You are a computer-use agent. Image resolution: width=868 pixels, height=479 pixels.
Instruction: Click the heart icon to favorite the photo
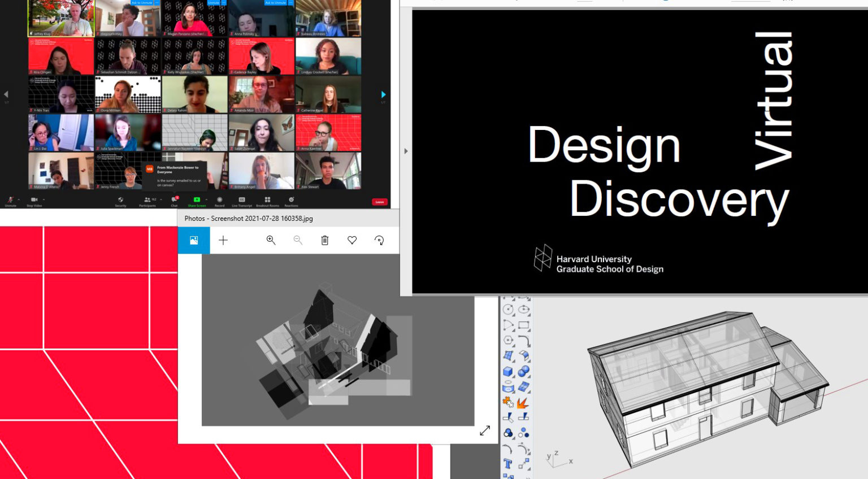351,240
